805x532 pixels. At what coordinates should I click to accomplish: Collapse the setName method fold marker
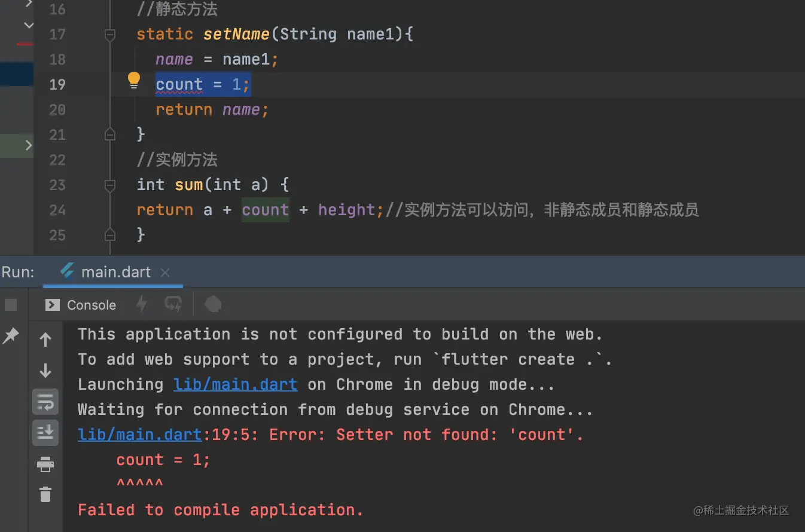110,35
